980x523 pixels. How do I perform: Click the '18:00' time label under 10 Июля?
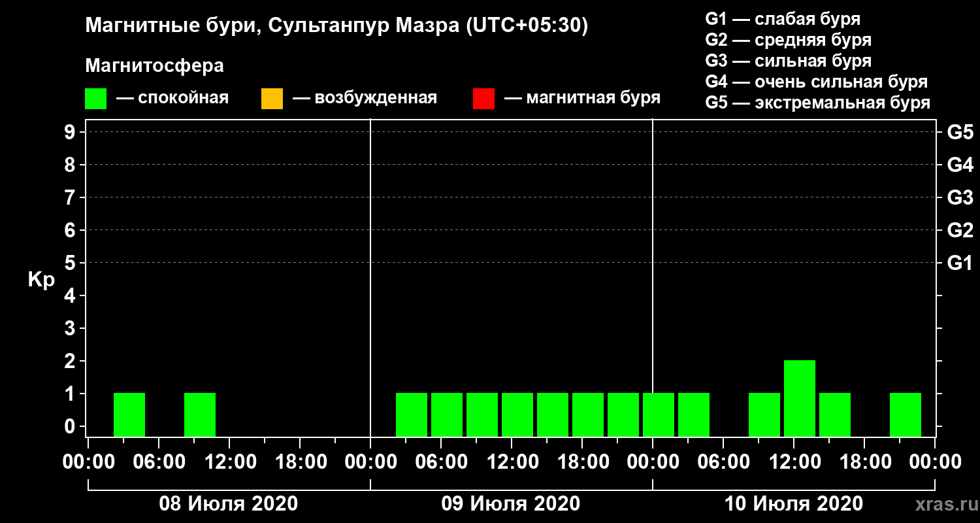tap(864, 462)
